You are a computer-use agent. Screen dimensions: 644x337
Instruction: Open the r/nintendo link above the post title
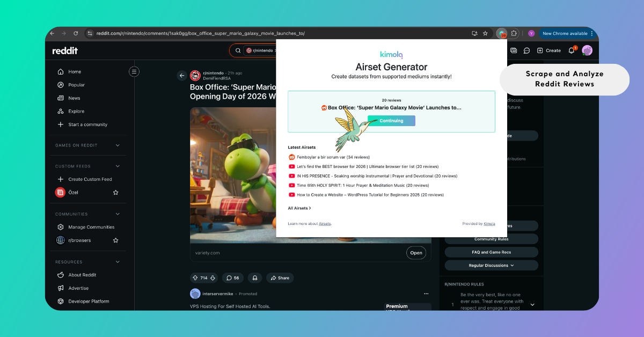coord(214,73)
